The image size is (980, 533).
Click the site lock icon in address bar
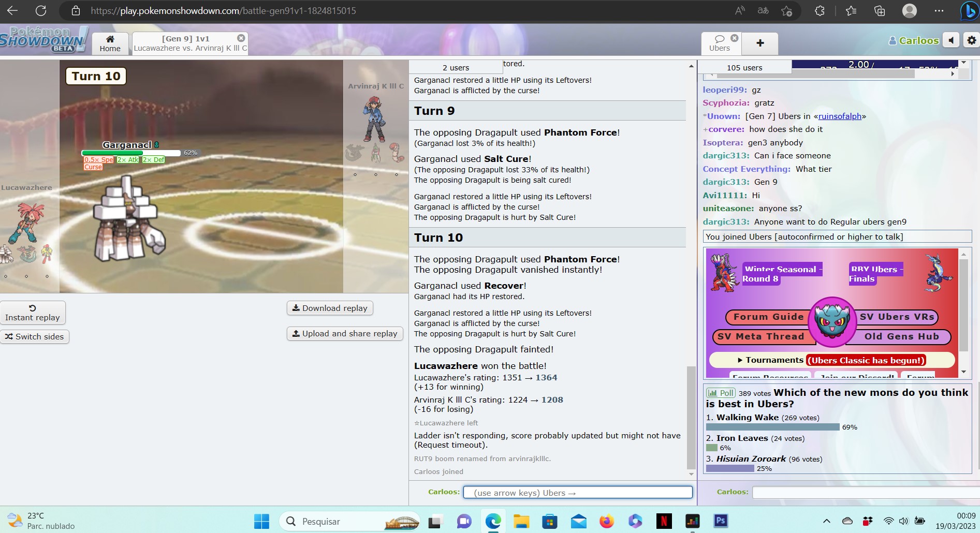(x=76, y=10)
